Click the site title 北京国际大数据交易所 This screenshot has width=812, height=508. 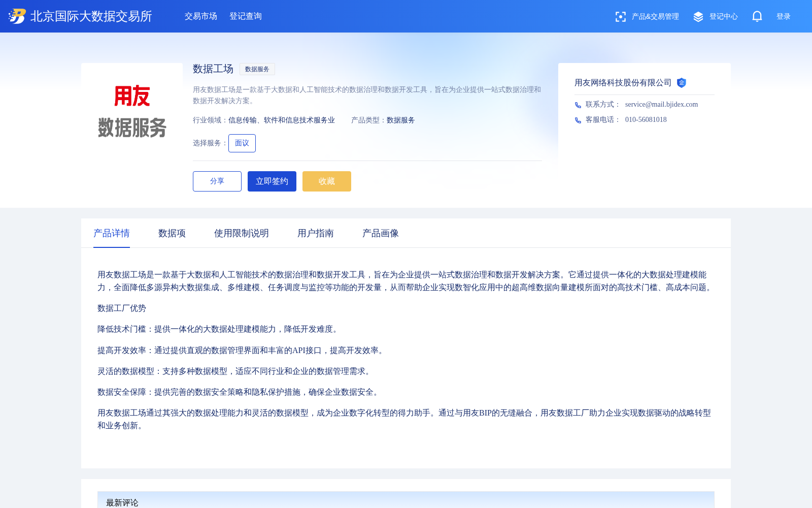pyautogui.click(x=91, y=16)
